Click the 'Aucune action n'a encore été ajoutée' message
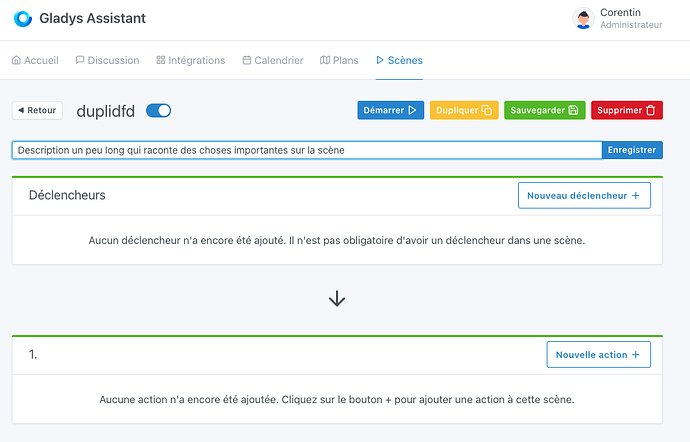This screenshot has width=690, height=442. click(x=337, y=399)
